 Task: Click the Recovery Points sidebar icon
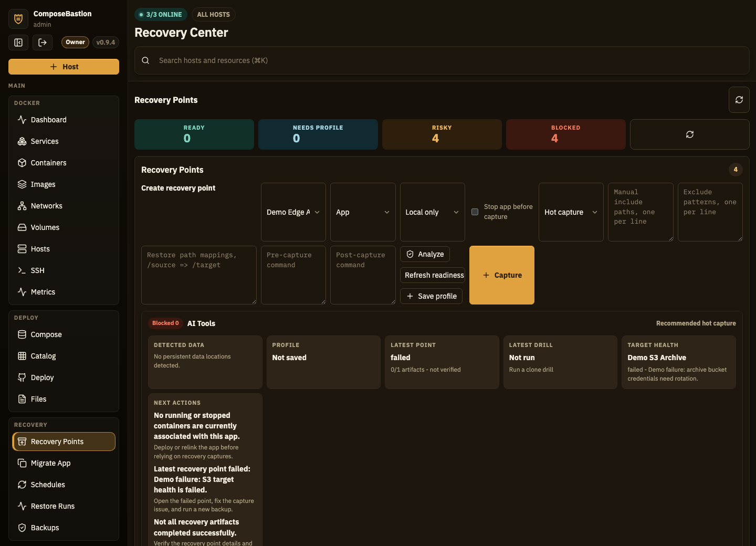[x=22, y=442]
